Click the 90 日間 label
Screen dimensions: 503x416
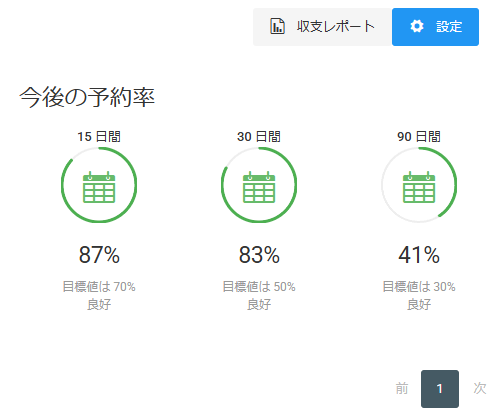tap(419, 137)
